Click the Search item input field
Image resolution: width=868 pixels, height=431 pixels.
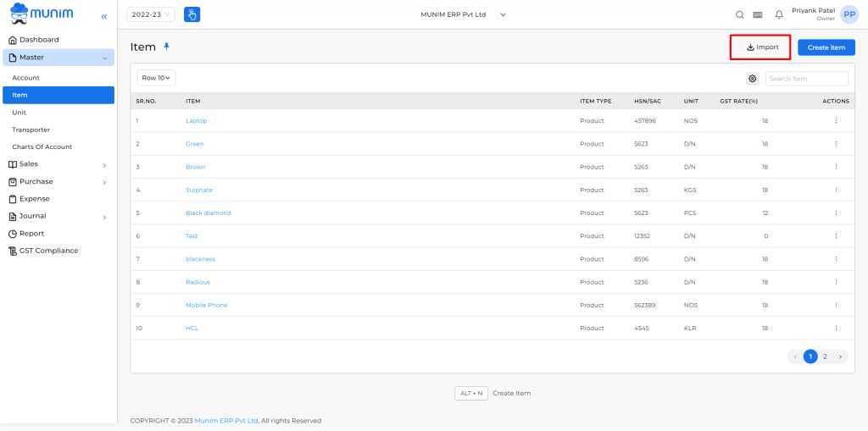pos(807,79)
